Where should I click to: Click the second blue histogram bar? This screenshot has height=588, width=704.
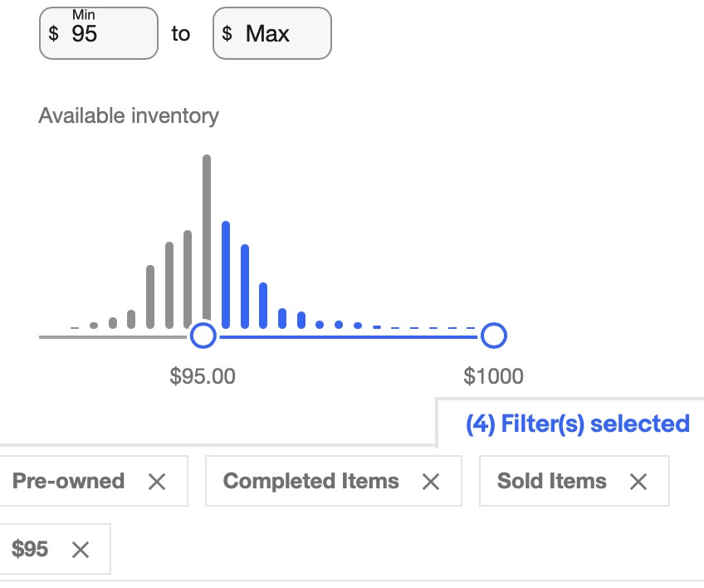tap(245, 287)
